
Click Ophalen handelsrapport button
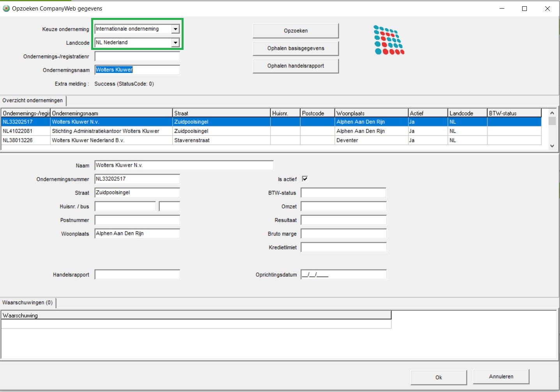click(x=295, y=66)
